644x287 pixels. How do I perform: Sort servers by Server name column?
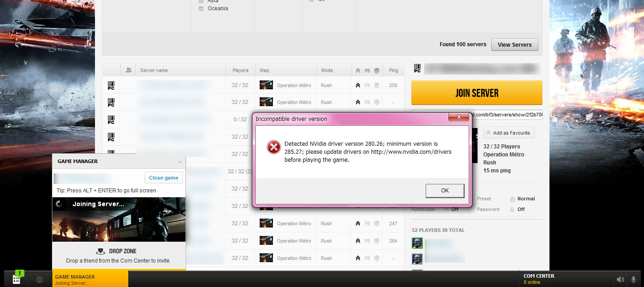[x=154, y=70]
